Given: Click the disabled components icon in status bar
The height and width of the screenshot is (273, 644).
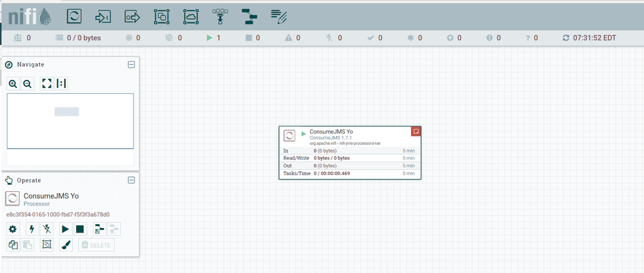Looking at the screenshot, I should pyautogui.click(x=328, y=38).
